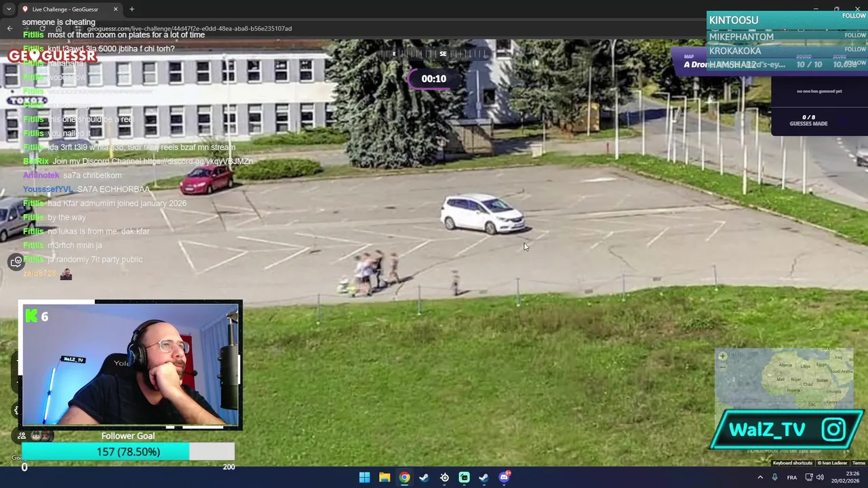Click the streamer webcam thumbnail
This screenshot has height=488, width=868.
click(130, 365)
